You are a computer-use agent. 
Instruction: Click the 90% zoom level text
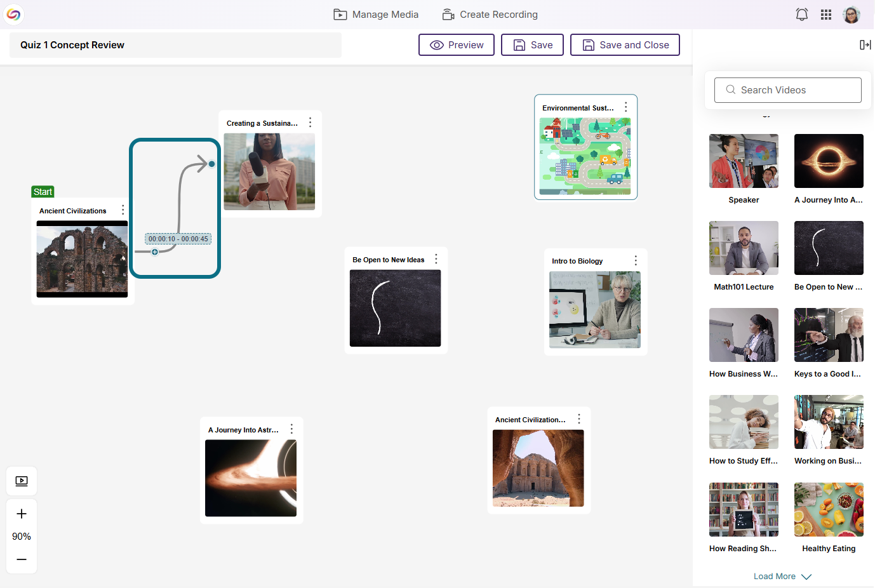22,537
